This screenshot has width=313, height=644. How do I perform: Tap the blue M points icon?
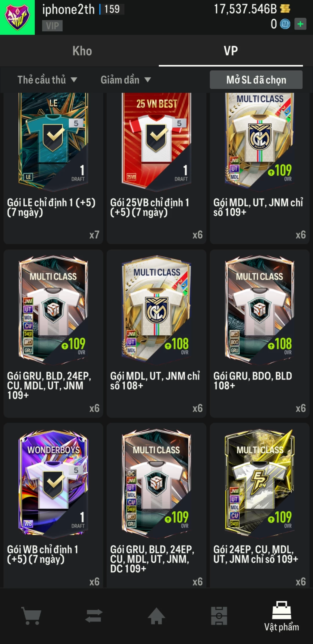[x=285, y=24]
